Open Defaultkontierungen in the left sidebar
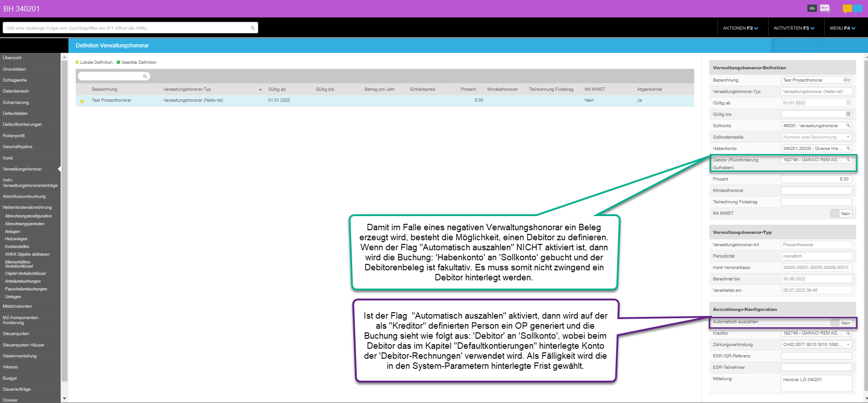Viewport: 868px width, 403px height. tap(22, 124)
